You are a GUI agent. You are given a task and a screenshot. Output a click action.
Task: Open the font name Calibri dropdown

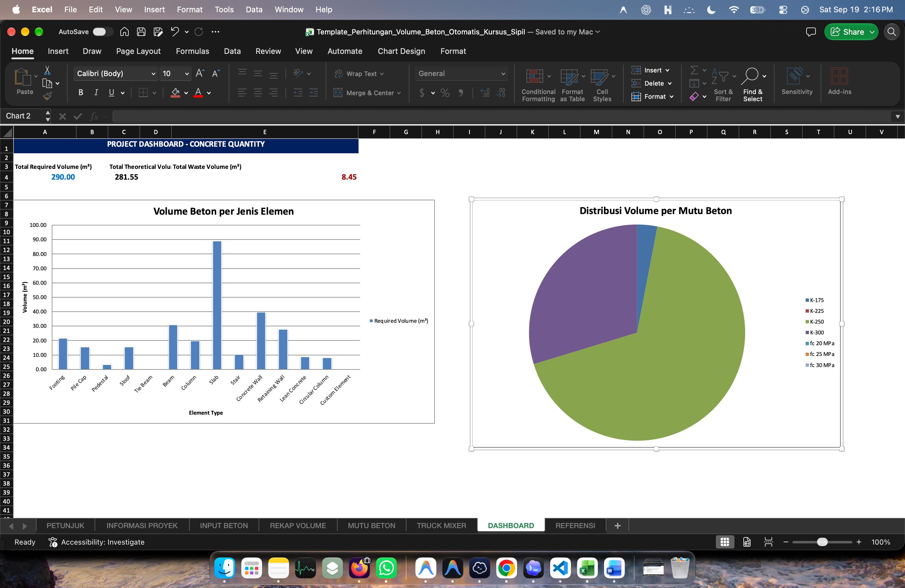click(115, 73)
